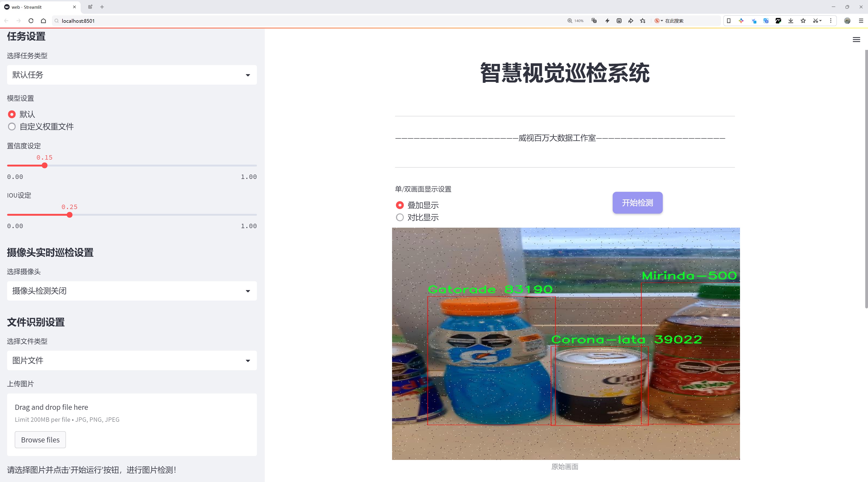Screen dimensions: 868x482
Task: Click the 开始检测 start detection button
Action: tap(637, 203)
